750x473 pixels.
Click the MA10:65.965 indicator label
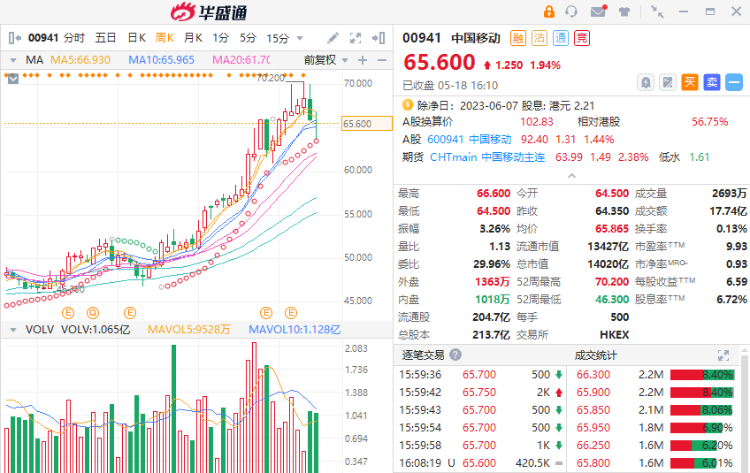point(162,60)
